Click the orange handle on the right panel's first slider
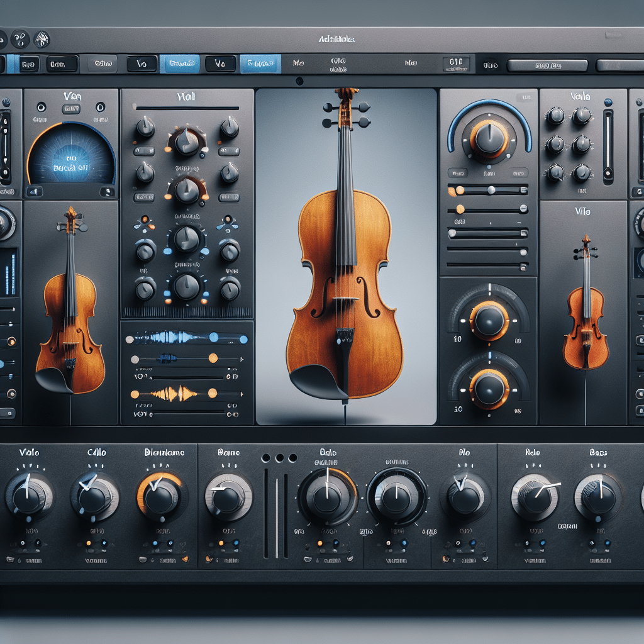644x644 pixels. click(460, 190)
